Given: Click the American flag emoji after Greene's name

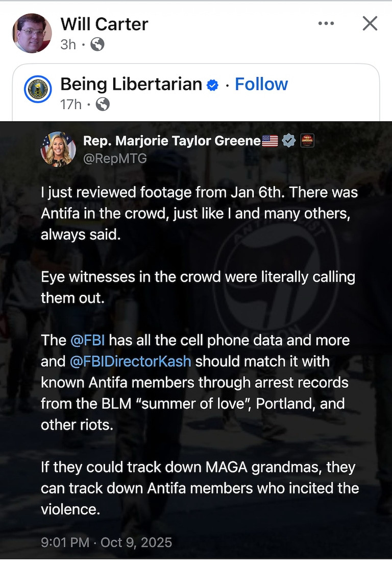Looking at the screenshot, I should coord(269,141).
